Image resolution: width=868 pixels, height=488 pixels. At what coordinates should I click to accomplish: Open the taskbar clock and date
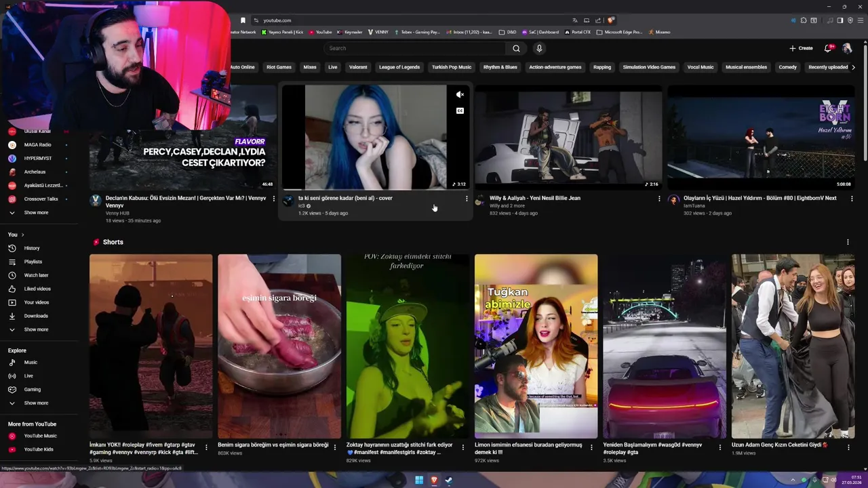(x=851, y=481)
